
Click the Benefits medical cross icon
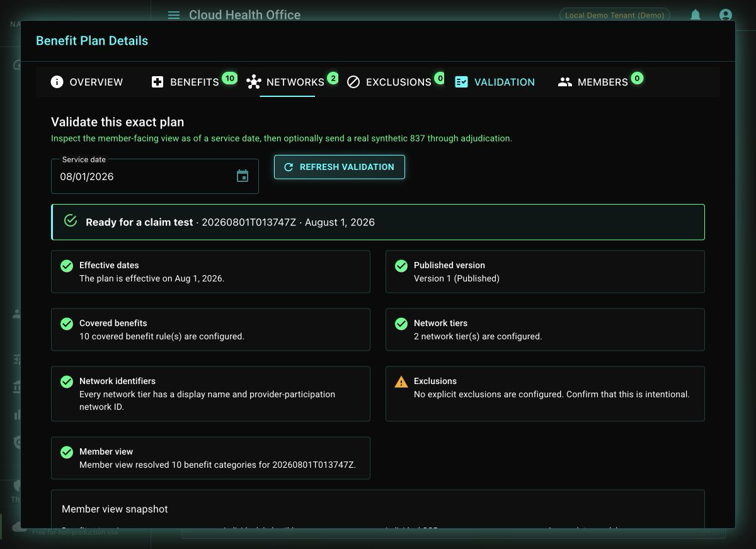coord(157,82)
